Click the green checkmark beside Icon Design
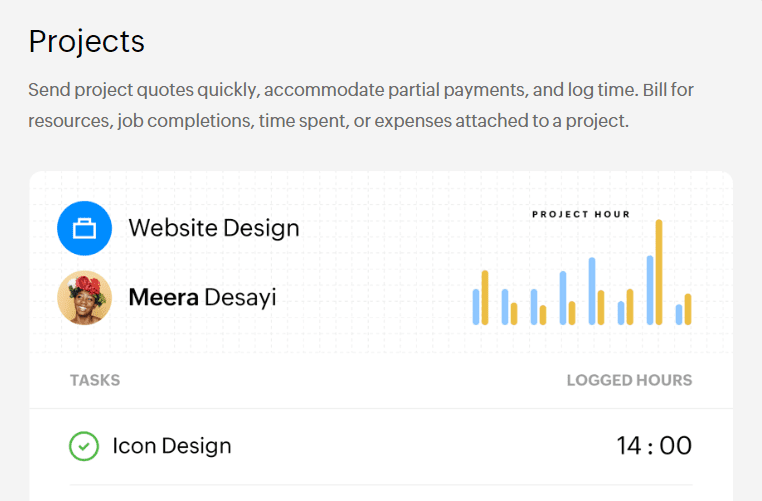The width and height of the screenshot is (762, 501). click(x=84, y=446)
